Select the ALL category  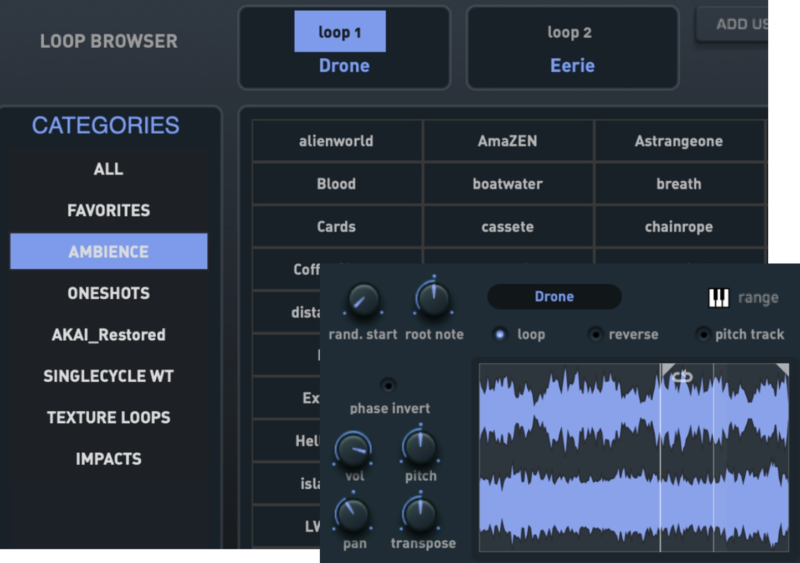(x=109, y=169)
